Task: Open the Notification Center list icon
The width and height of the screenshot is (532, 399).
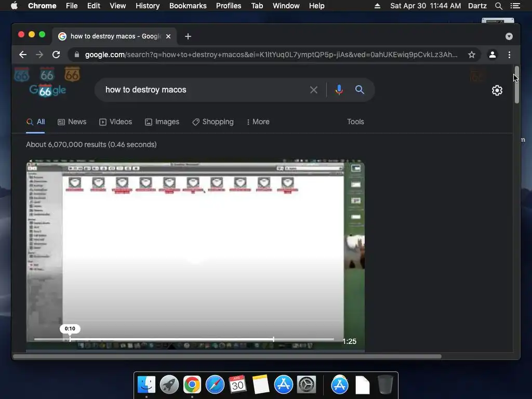Action: (515, 6)
